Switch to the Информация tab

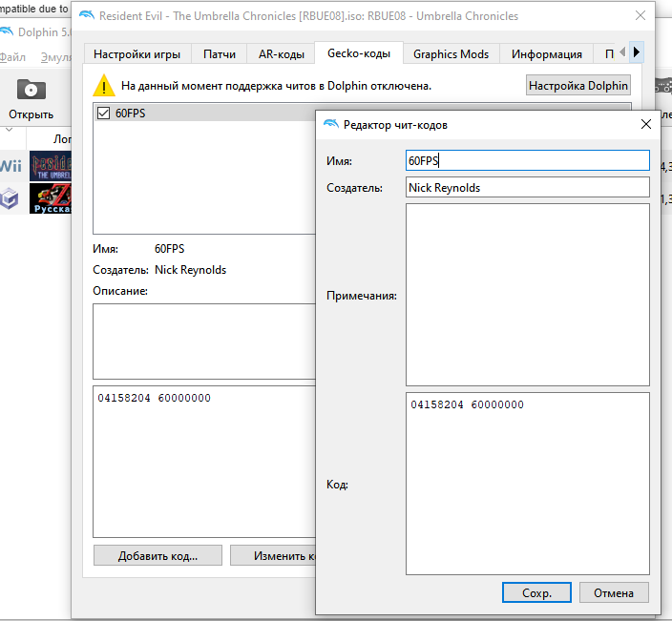(546, 54)
